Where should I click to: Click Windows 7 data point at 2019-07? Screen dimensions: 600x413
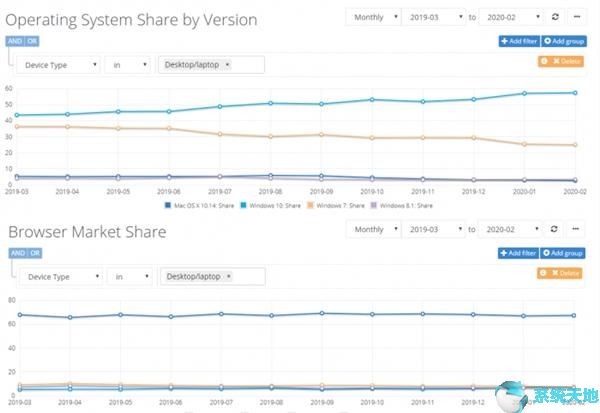220,134
